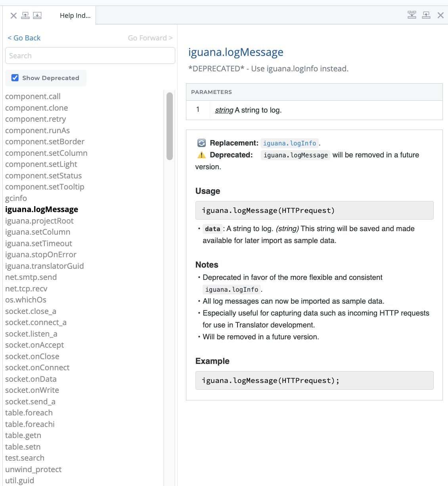Click the Replacement refresh icon
The width and height of the screenshot is (448, 486).
coord(201,143)
